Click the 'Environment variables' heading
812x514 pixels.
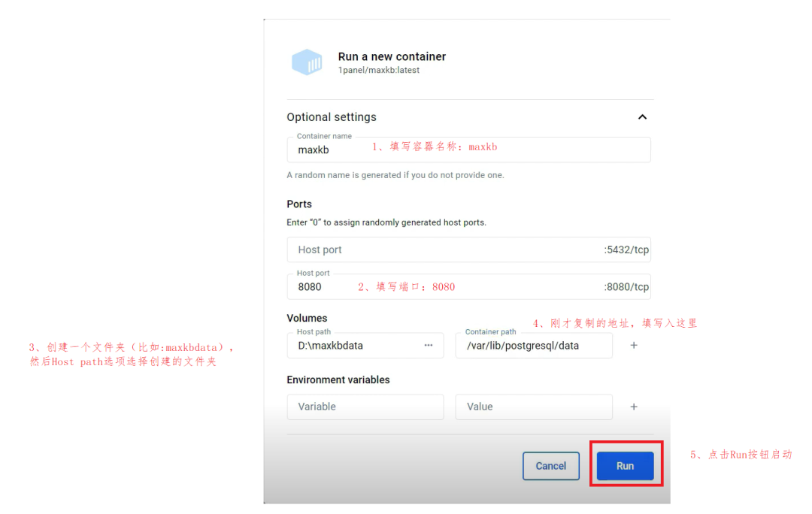[x=338, y=380]
